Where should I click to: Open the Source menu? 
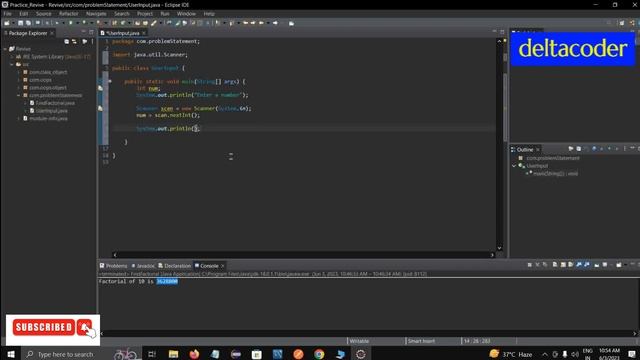[43, 13]
